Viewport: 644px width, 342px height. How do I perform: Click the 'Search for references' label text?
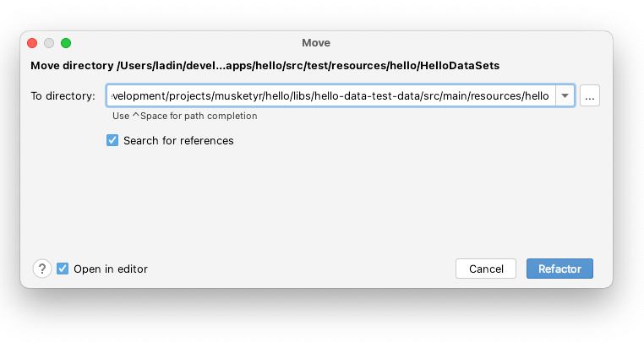click(x=178, y=140)
